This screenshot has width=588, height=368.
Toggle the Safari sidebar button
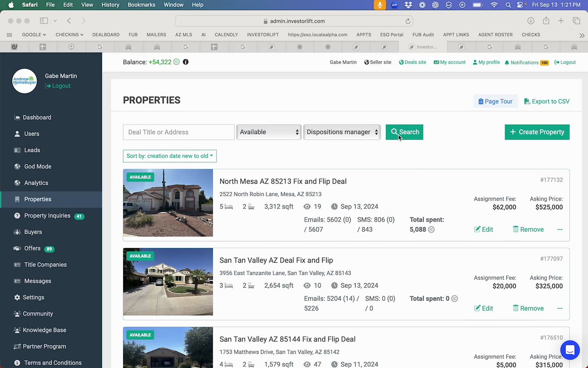tap(44, 21)
